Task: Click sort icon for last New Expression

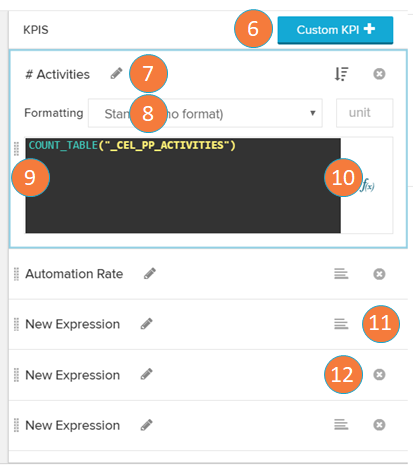Action: (341, 425)
